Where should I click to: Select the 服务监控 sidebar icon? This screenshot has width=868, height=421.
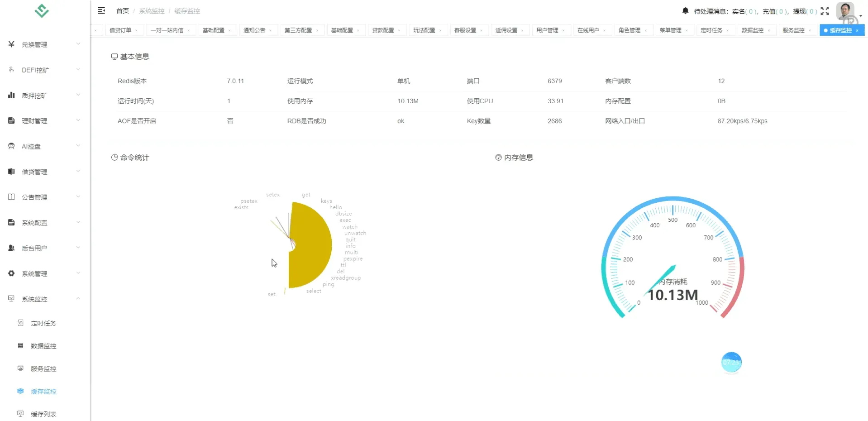point(20,368)
